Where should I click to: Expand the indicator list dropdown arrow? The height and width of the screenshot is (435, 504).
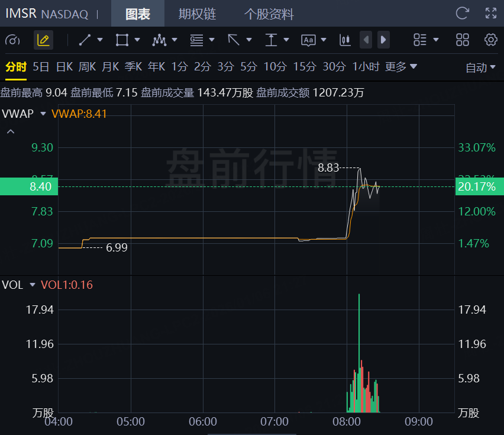[436, 40]
